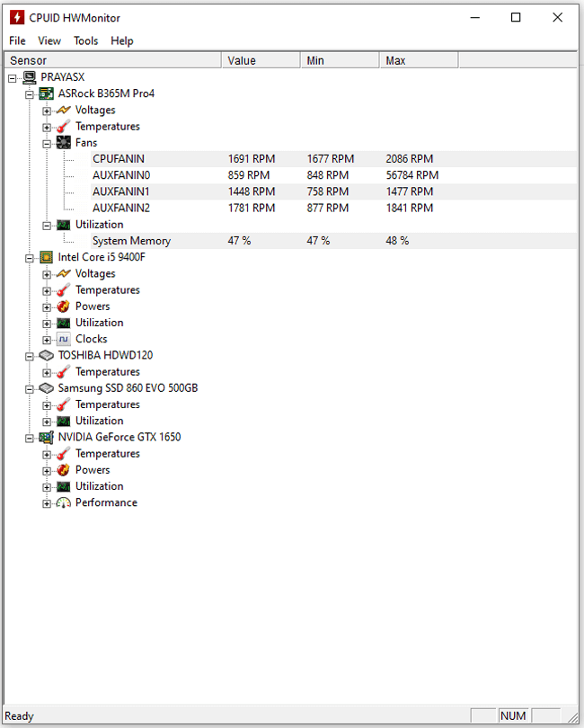Viewport: 584px width, 728px height.
Task: Collapse the NVIDIA GeForce GTX 1650 node
Action: pos(30,439)
